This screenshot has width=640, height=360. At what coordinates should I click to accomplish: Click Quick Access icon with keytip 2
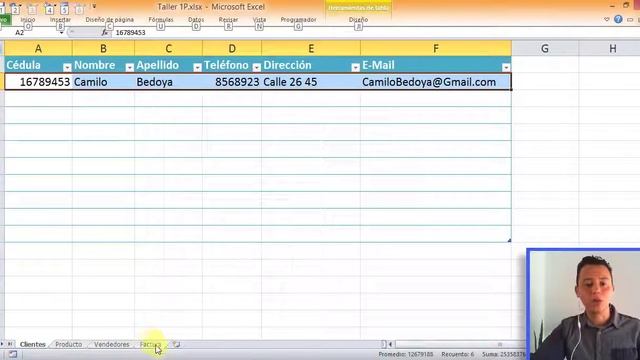click(15, 8)
